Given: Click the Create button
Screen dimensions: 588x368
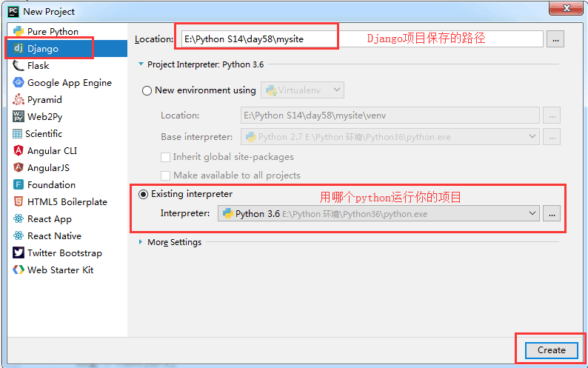Looking at the screenshot, I should pyautogui.click(x=551, y=350).
